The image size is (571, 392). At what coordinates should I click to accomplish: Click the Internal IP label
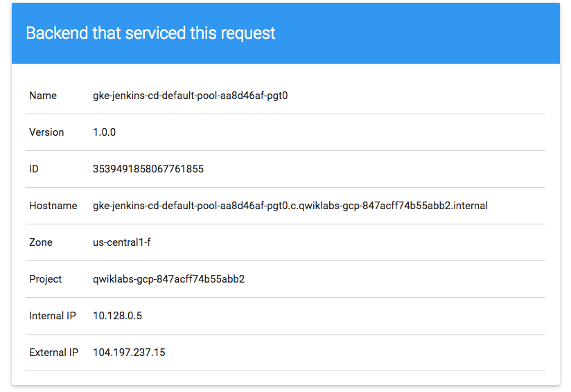point(53,316)
